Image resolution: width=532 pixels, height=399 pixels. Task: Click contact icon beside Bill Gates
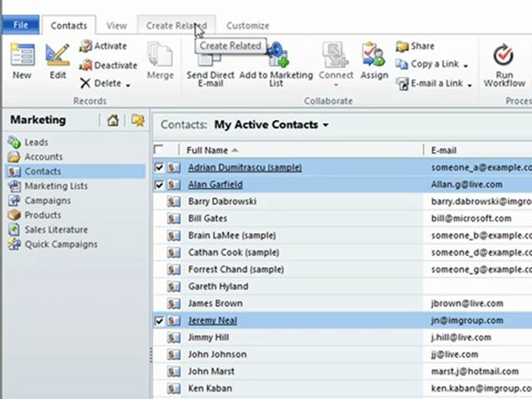coord(173,218)
